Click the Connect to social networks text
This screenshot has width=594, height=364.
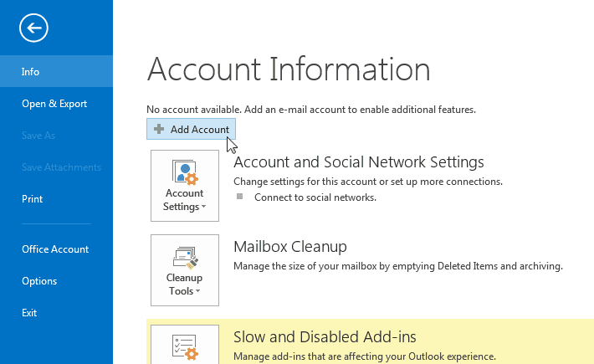tap(315, 197)
